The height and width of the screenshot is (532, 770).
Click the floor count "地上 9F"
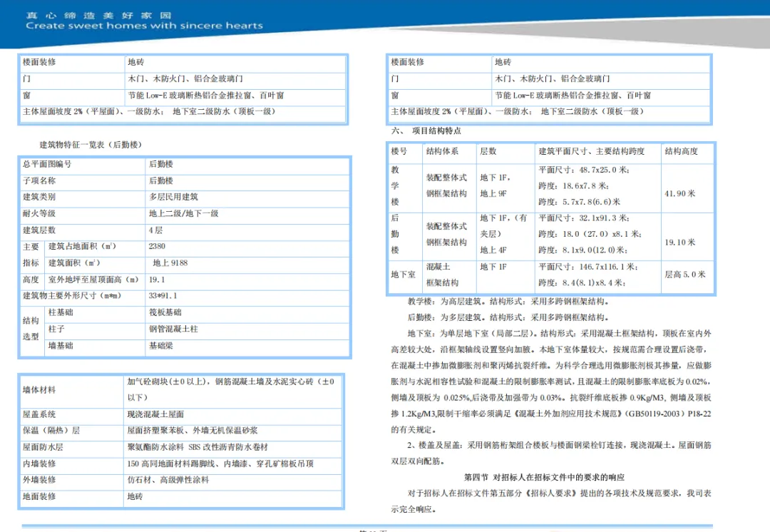(493, 193)
